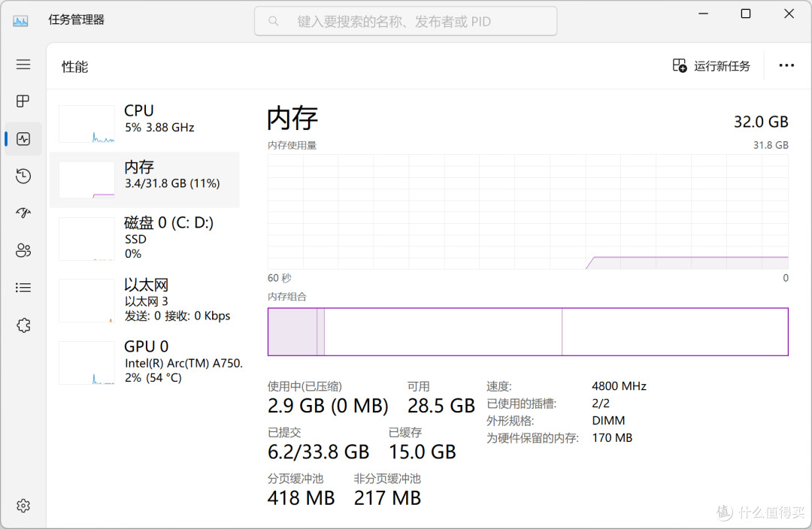Viewport: 812px width, 529px height.
Task: Minimize the Task Manager window
Action: [703, 14]
